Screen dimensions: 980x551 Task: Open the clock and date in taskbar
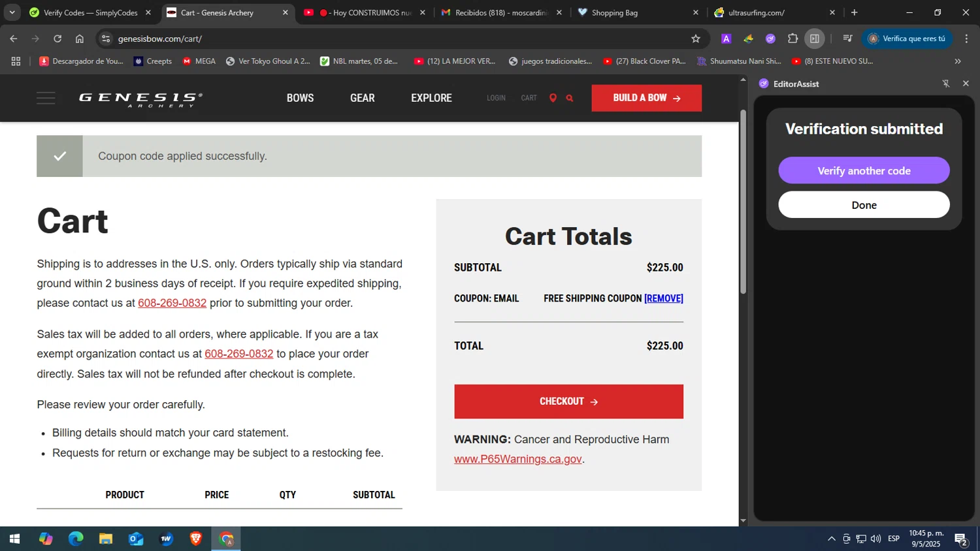[x=926, y=539]
